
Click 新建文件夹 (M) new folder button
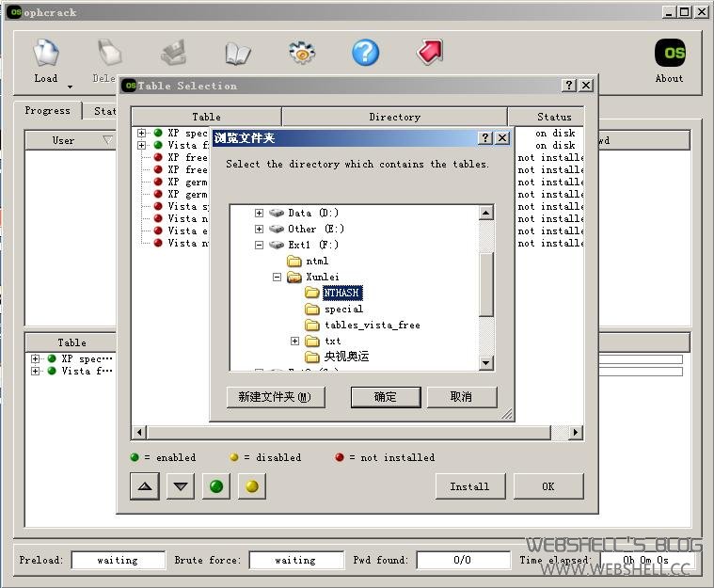[x=276, y=397]
